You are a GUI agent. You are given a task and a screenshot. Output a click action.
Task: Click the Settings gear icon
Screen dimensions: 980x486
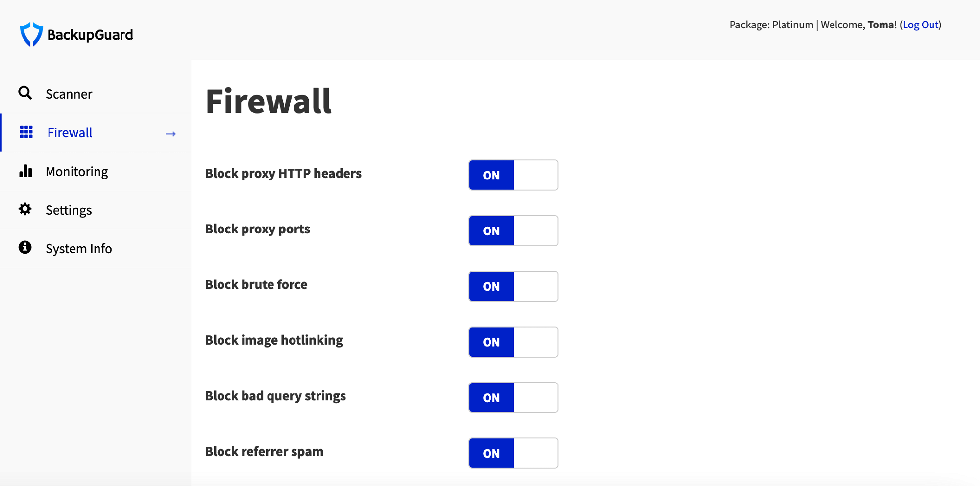(25, 209)
